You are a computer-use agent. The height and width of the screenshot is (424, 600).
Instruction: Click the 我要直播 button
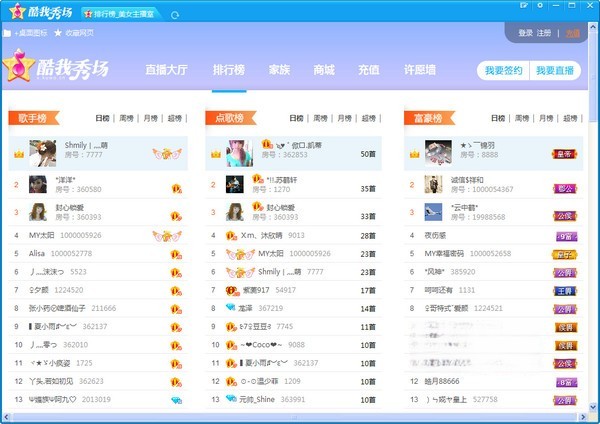pyautogui.click(x=555, y=70)
